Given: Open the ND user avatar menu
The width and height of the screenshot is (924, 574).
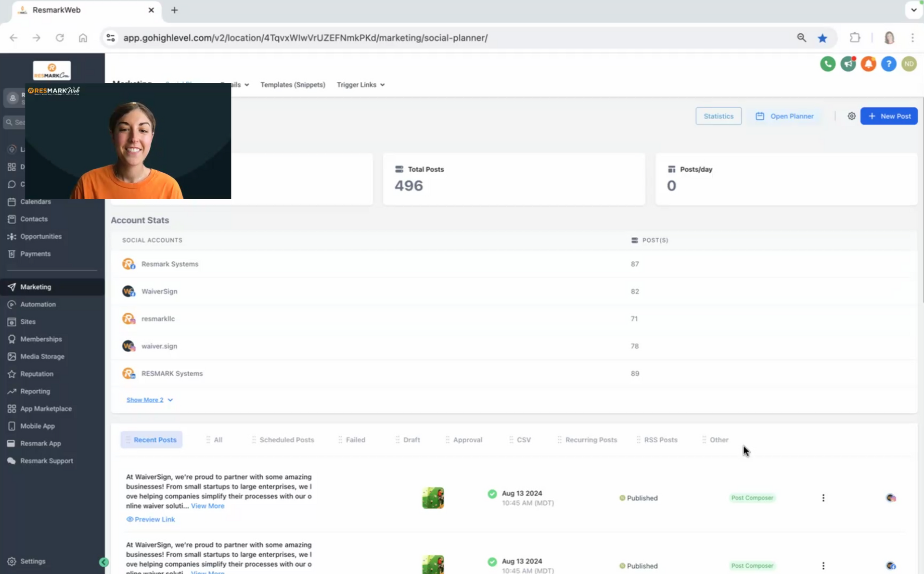Looking at the screenshot, I should [x=909, y=64].
